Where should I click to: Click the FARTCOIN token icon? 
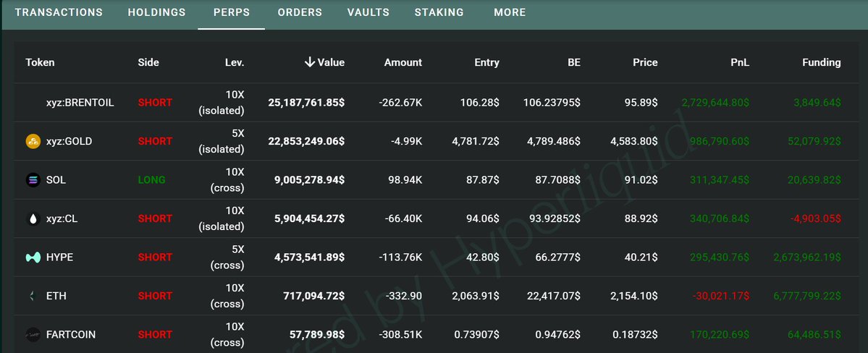pyautogui.click(x=33, y=334)
